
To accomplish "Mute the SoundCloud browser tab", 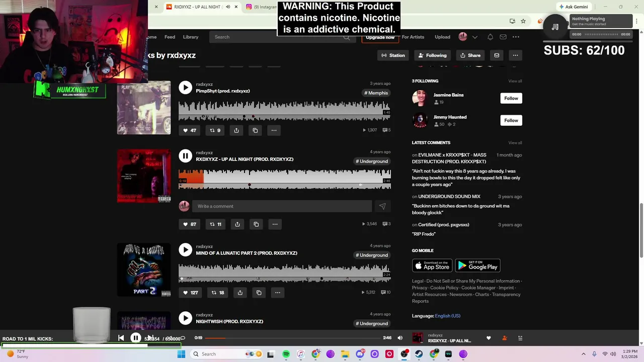I will 228,7.
